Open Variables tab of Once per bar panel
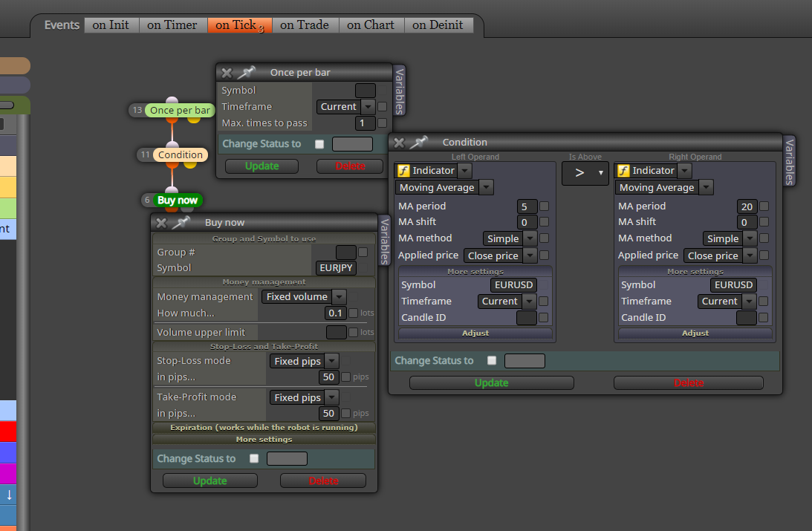812x531 pixels. (x=399, y=91)
